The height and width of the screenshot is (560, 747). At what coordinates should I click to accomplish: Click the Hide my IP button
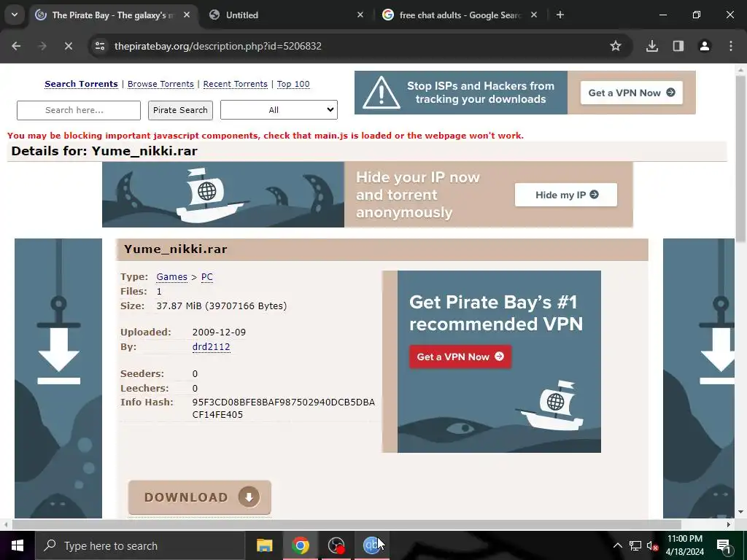tap(565, 195)
